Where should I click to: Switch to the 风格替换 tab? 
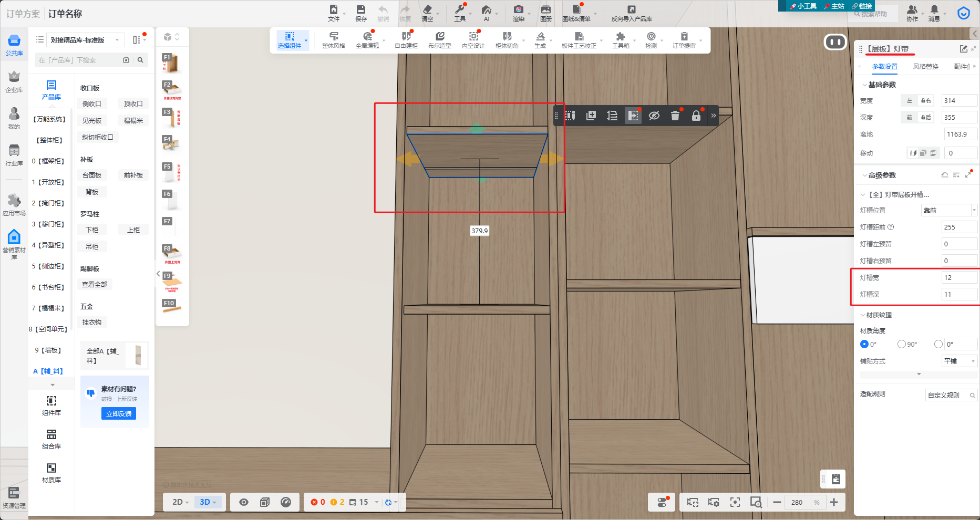coord(925,67)
